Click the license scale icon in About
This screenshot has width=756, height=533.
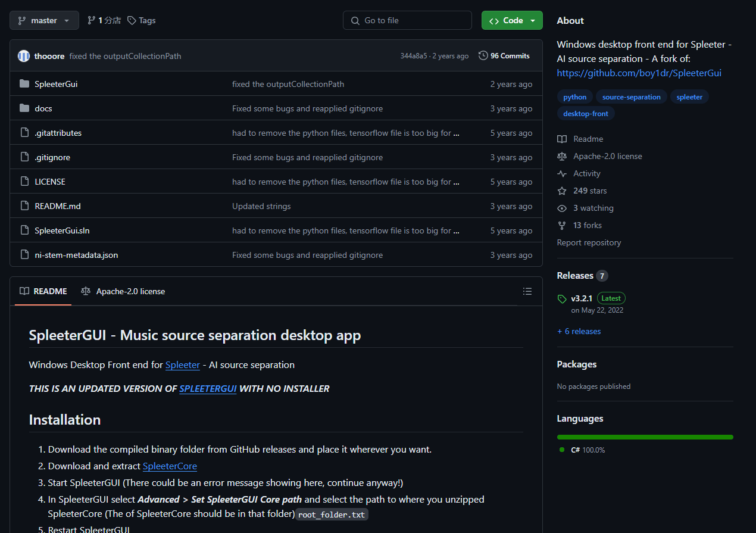[x=562, y=156]
